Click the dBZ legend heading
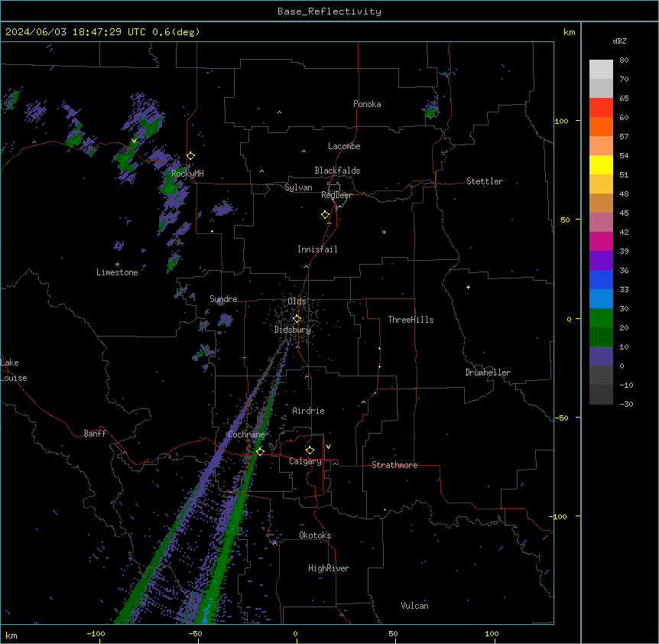Screen dimensions: 659x644 619,41
